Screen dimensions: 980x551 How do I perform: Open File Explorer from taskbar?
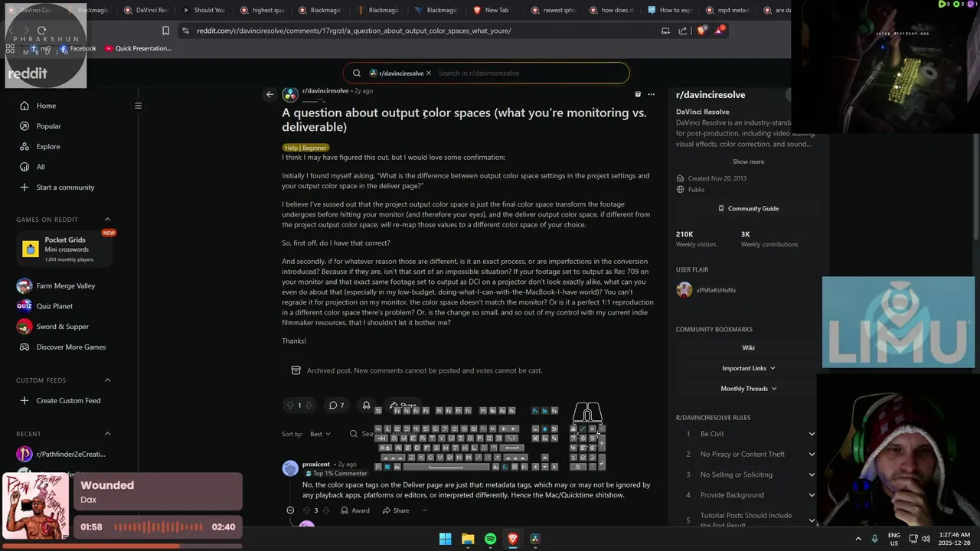point(468,539)
